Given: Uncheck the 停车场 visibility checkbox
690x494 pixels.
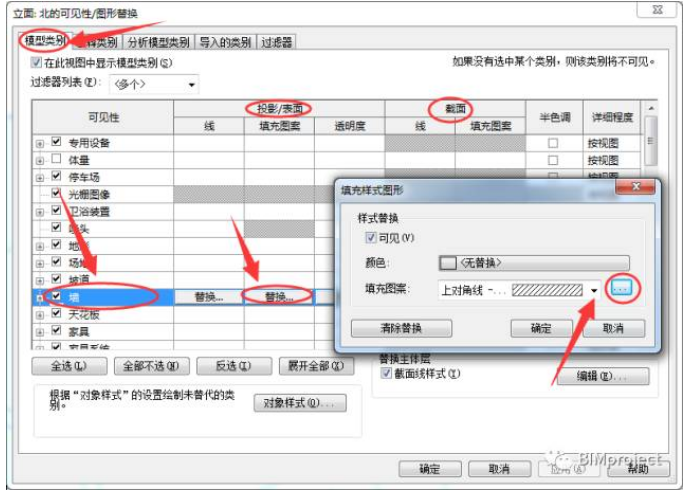Looking at the screenshot, I should (x=56, y=176).
